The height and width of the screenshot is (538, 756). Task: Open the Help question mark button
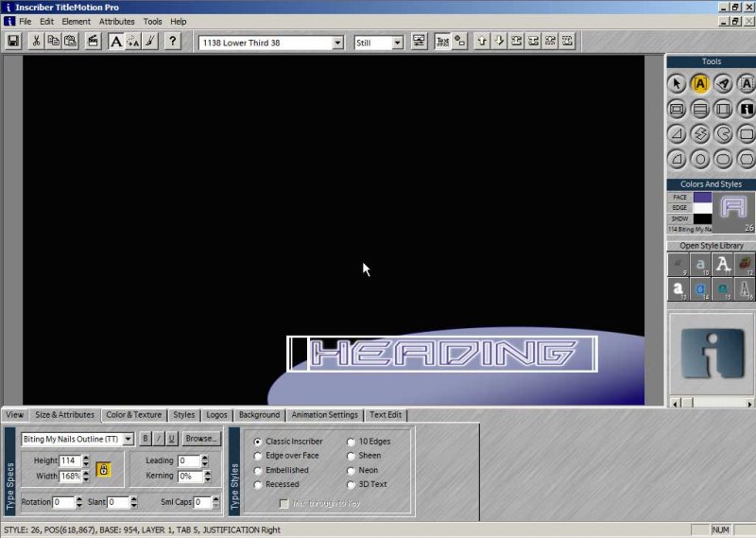click(173, 42)
